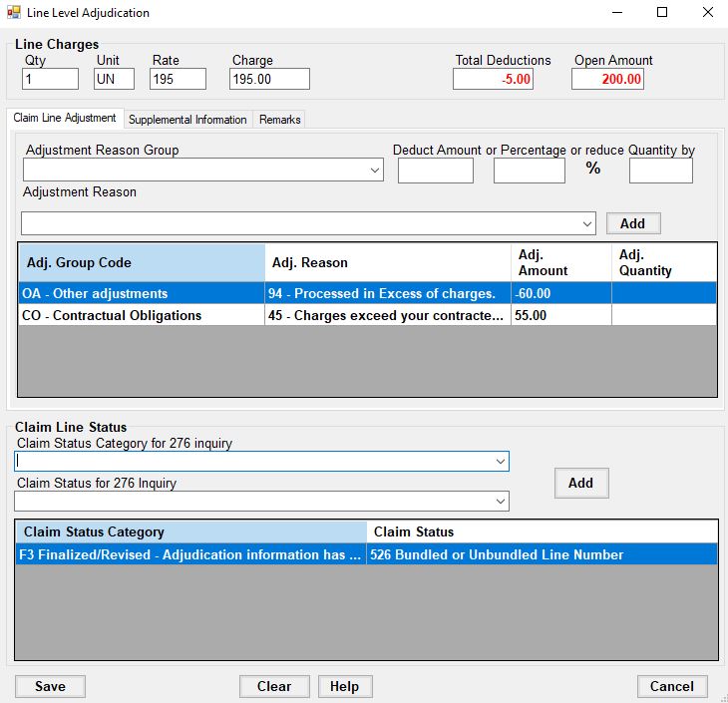Click the Percentage input field
The height and width of the screenshot is (703, 728).
pyautogui.click(x=530, y=171)
